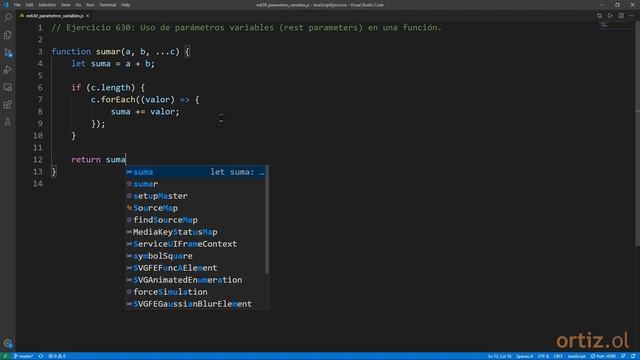Click the Synchronize Changes icon in status bar
The image size is (640, 360).
click(41, 356)
